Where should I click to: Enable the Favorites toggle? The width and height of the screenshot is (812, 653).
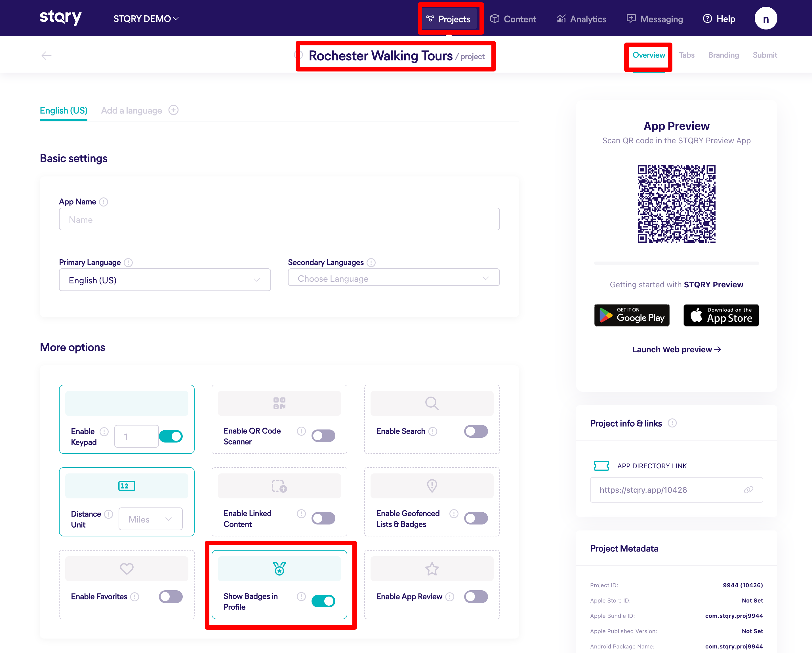click(171, 597)
